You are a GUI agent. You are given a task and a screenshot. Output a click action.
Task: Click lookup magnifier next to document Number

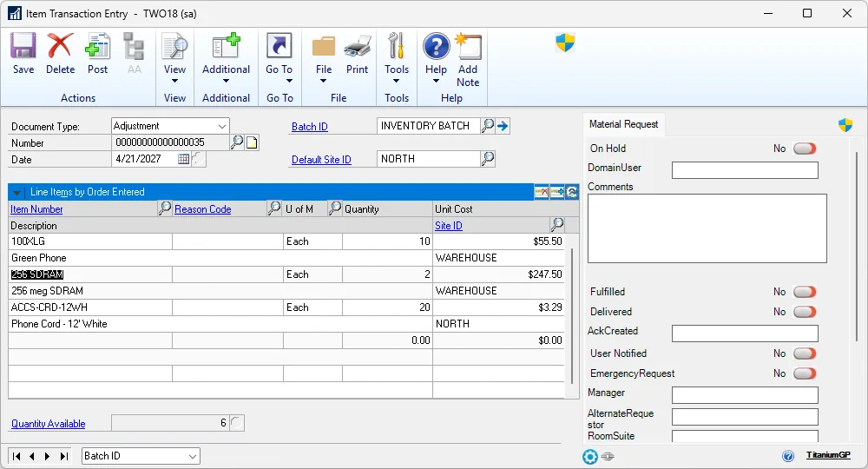point(237,142)
